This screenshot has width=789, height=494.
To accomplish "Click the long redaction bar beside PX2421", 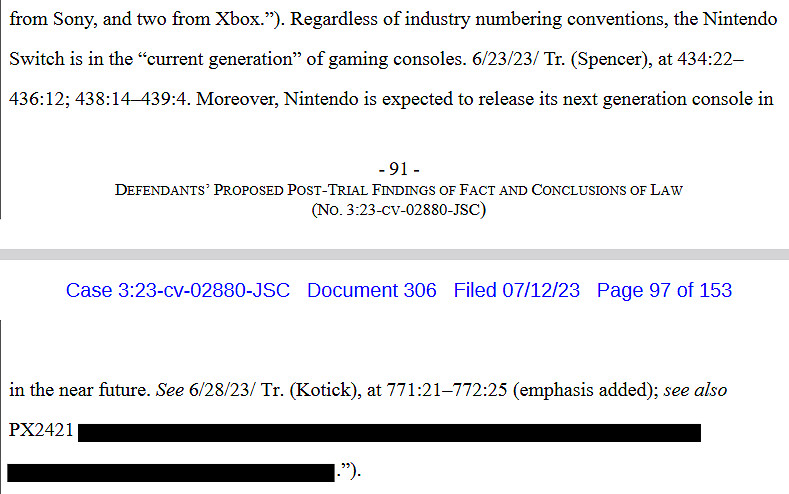I will coord(388,433).
